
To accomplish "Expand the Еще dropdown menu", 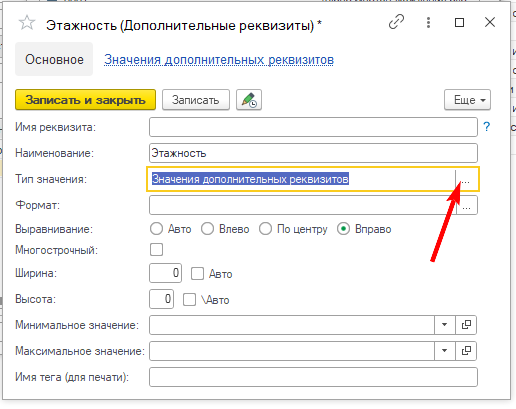I will pos(467,100).
